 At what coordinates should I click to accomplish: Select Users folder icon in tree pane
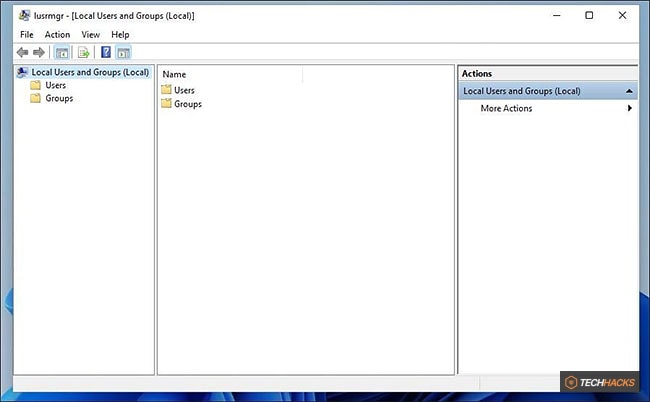[x=36, y=85]
